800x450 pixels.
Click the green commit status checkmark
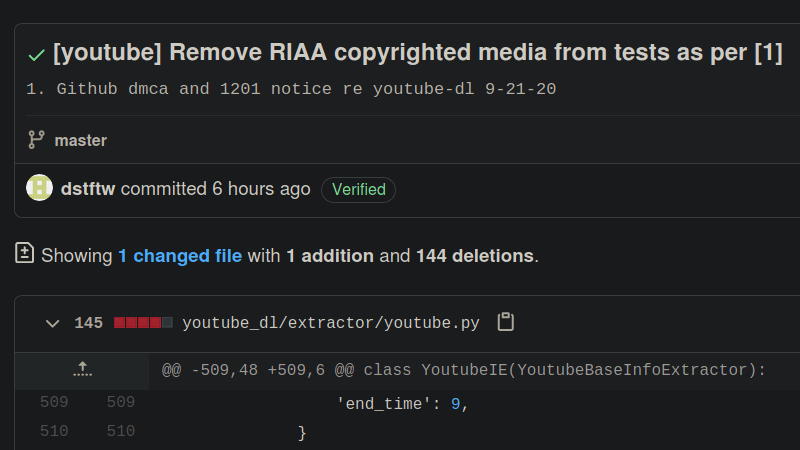pos(36,54)
